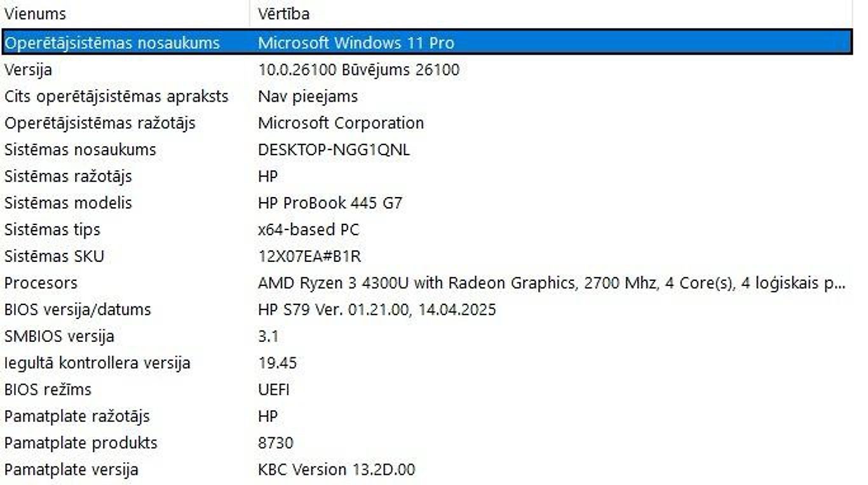Select the 'Sistēmas SKU' row label
This screenshot has width=868, height=485.
54,257
